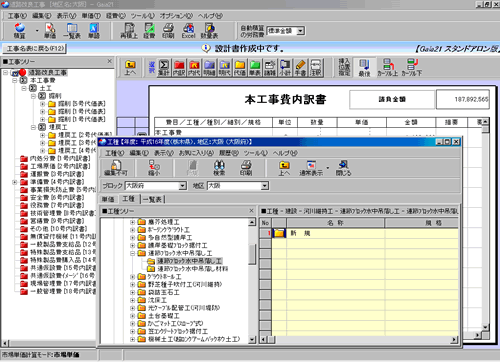Switch to the 単価 tab
Screen dimensions: 500x362
(108, 199)
